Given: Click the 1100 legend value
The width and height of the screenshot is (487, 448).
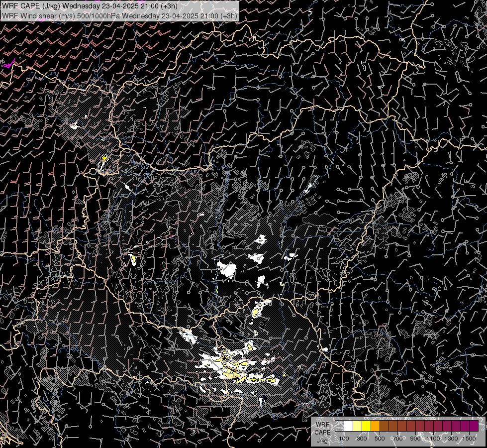Looking at the screenshot, I should tap(433, 439).
